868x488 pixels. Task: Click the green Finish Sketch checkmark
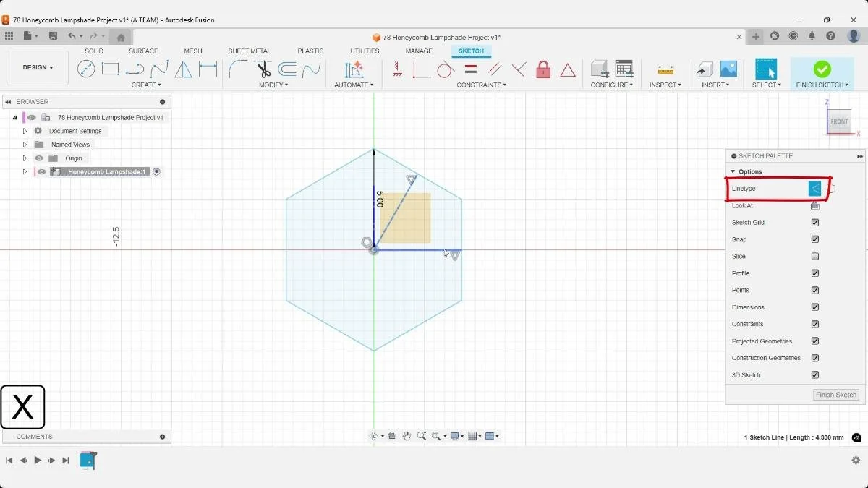point(822,69)
